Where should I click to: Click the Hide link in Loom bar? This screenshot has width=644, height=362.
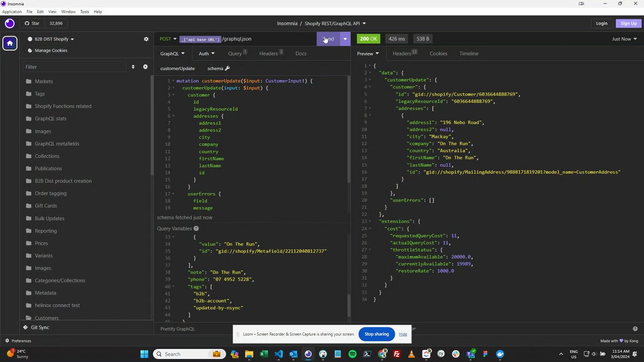click(x=403, y=334)
